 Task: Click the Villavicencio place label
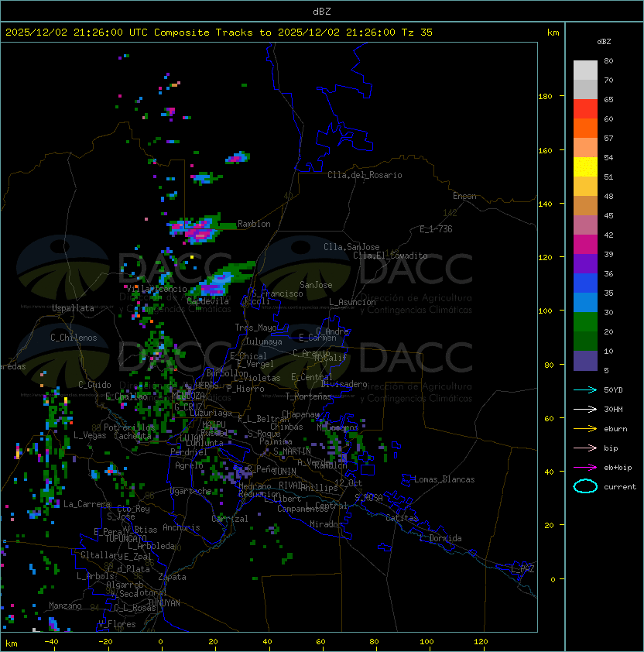(x=156, y=289)
